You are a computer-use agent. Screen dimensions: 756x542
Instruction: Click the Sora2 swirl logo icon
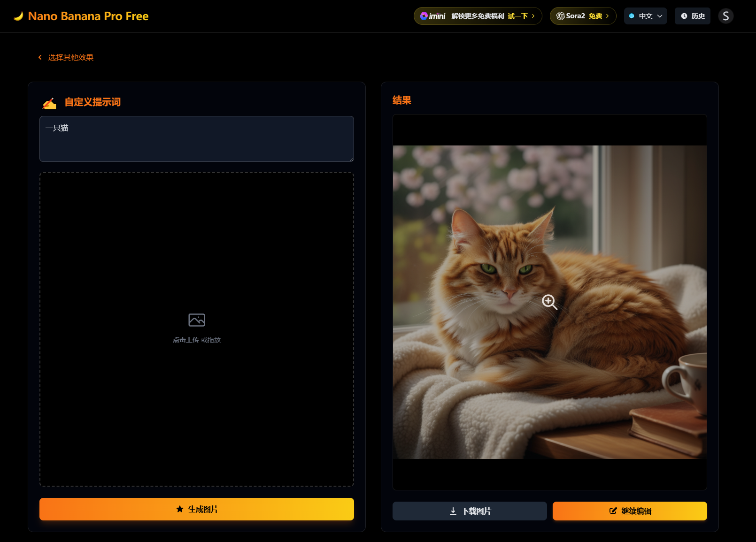click(560, 16)
